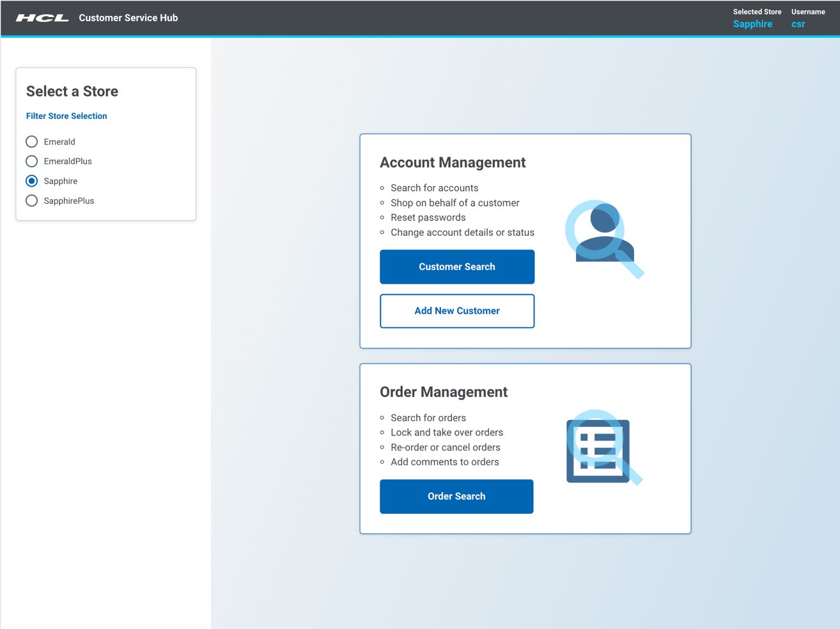Choose the EmeraldPlus store option

tap(31, 161)
